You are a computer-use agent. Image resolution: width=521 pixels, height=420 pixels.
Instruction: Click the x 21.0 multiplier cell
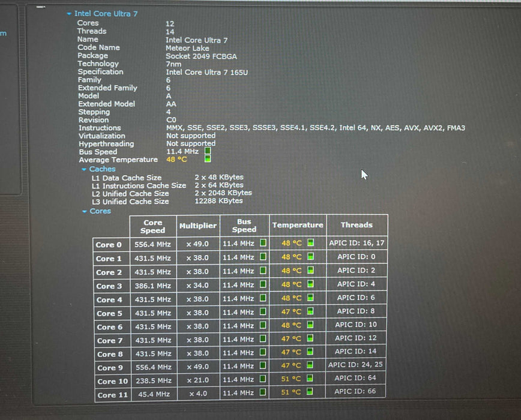pos(197,380)
